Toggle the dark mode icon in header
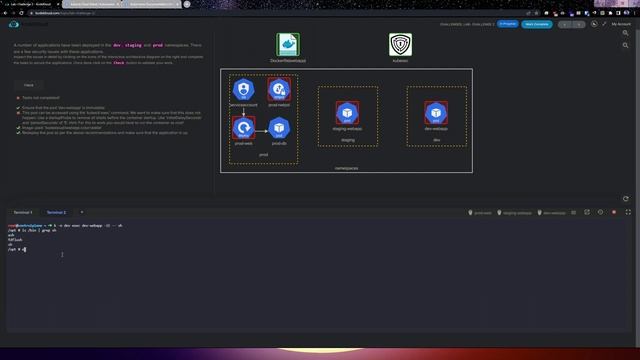 click(594, 24)
